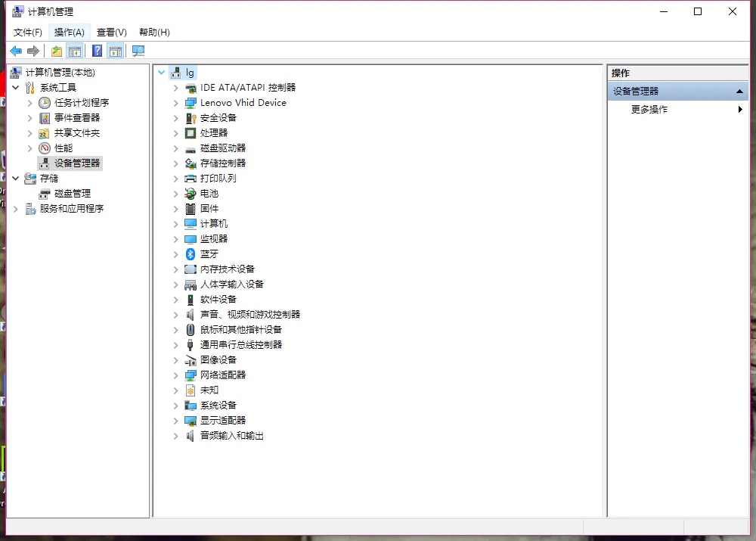Expand the 网络适配器 device category

(175, 375)
